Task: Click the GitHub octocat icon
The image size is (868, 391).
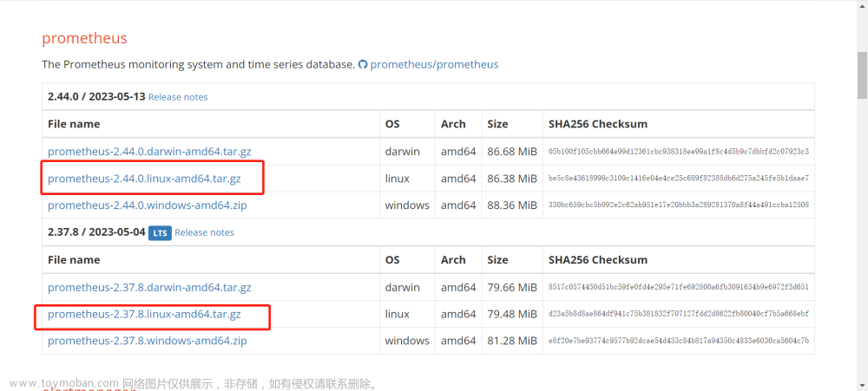Action: [x=363, y=65]
